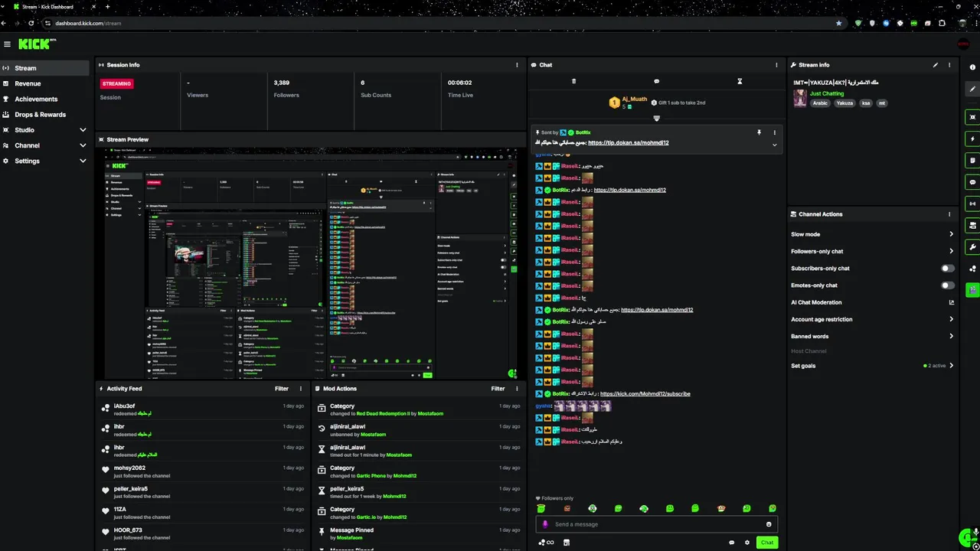Click the Just Chatting category
This screenshot has width=980, height=551.
tap(827, 93)
